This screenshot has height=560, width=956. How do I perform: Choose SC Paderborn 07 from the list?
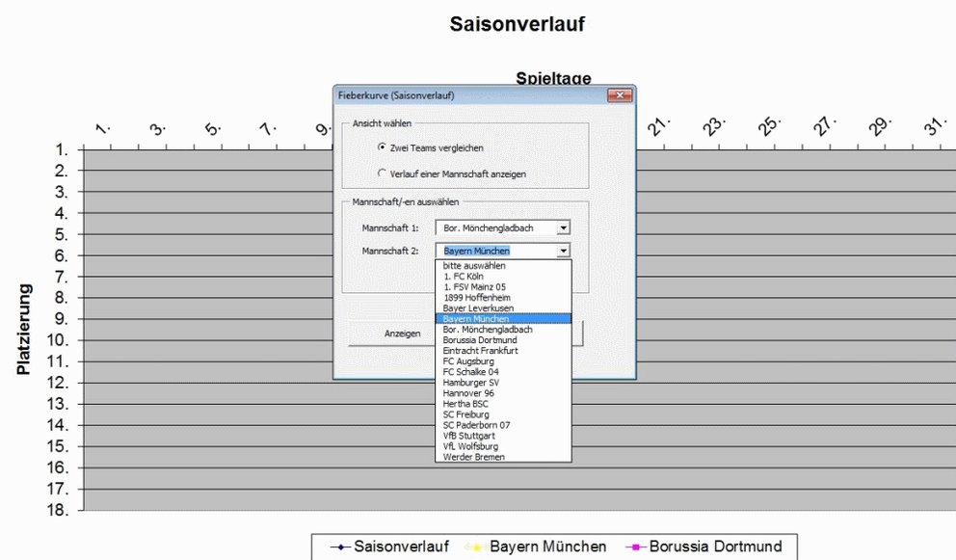(503, 425)
